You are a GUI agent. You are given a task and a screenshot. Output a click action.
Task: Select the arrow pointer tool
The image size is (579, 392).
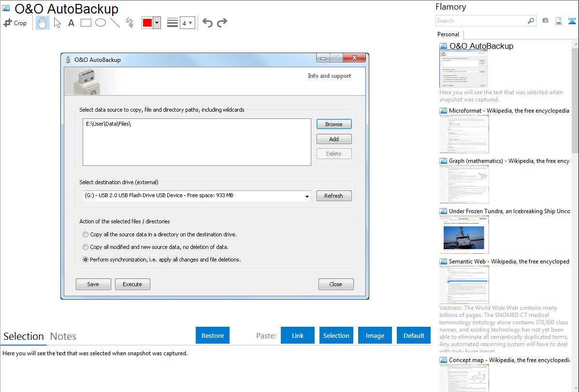click(x=57, y=23)
